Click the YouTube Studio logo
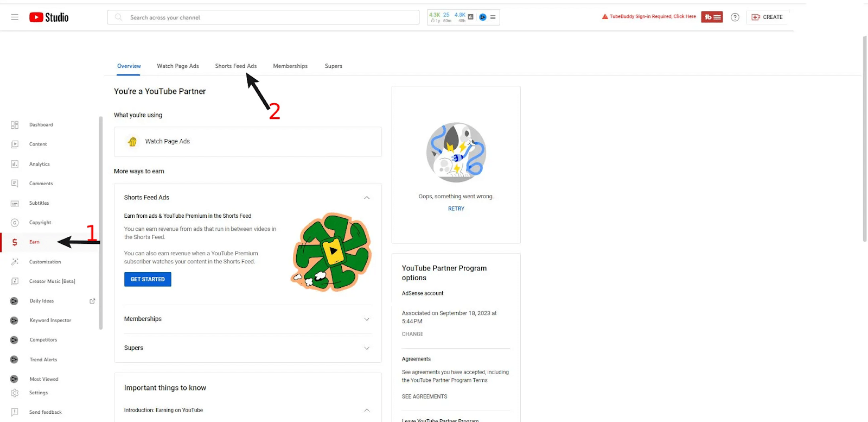Viewport: 868px width, 422px height. click(49, 17)
